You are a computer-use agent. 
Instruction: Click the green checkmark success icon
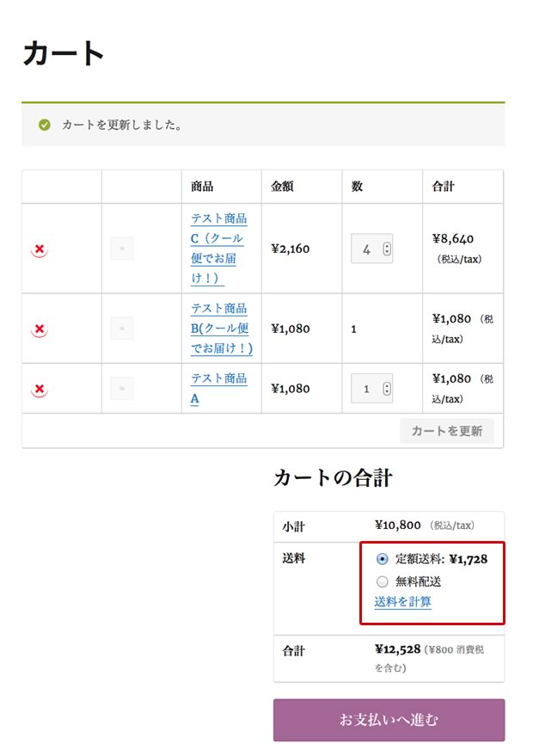pos(45,126)
